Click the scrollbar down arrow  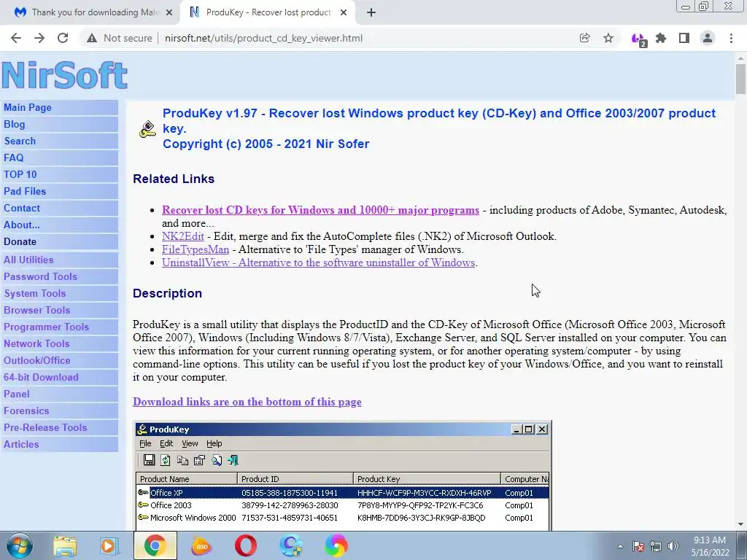740,524
